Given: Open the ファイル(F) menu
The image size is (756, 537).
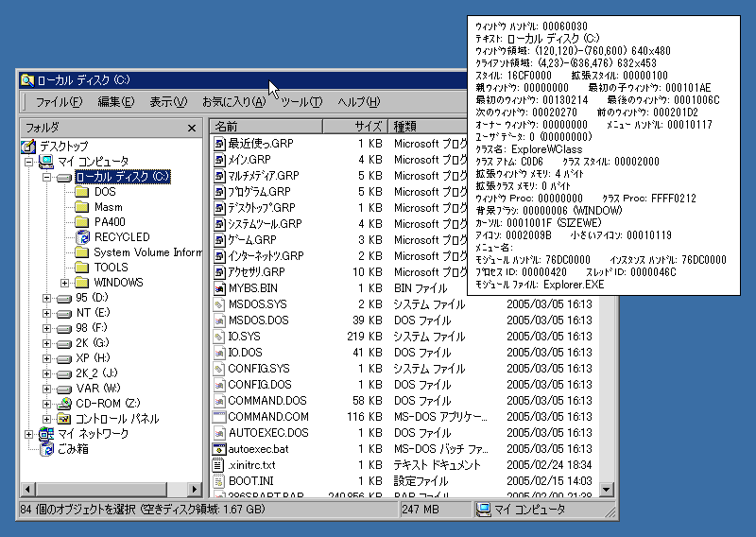Looking at the screenshot, I should 59,102.
